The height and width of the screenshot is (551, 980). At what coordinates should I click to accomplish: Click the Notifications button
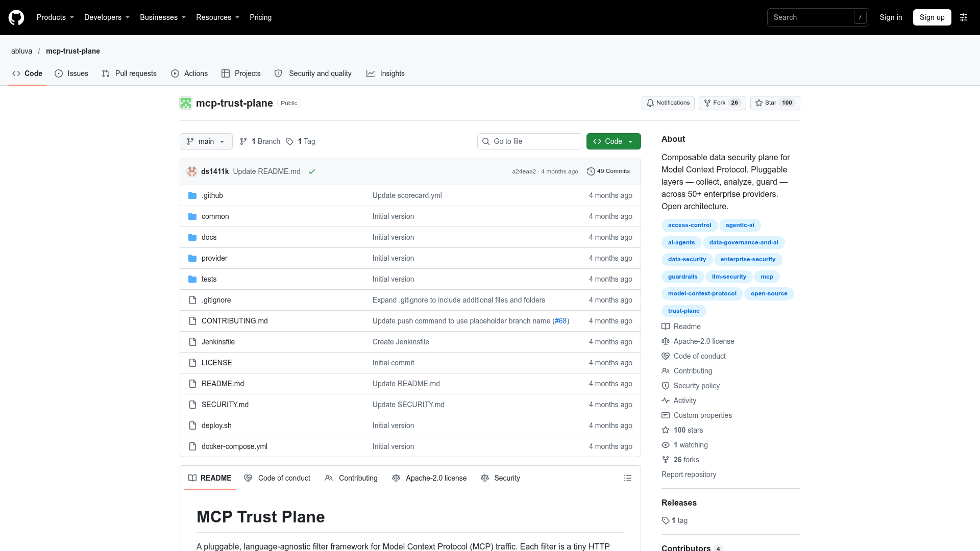click(x=668, y=103)
